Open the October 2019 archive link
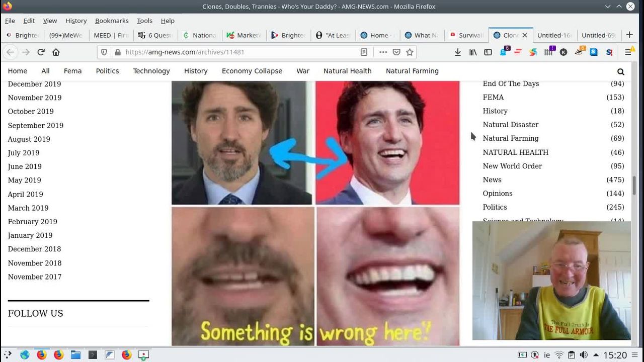Image resolution: width=644 pixels, height=362 pixels. tap(31, 112)
